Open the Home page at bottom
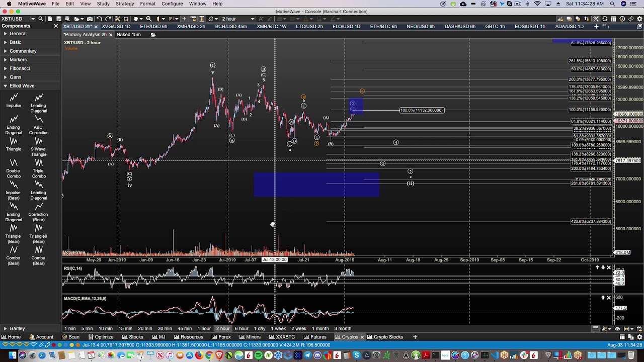 (x=11, y=337)
